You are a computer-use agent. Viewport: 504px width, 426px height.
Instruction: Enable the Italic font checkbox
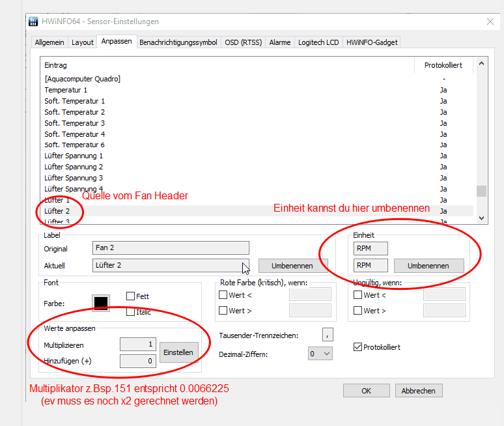[x=130, y=312]
